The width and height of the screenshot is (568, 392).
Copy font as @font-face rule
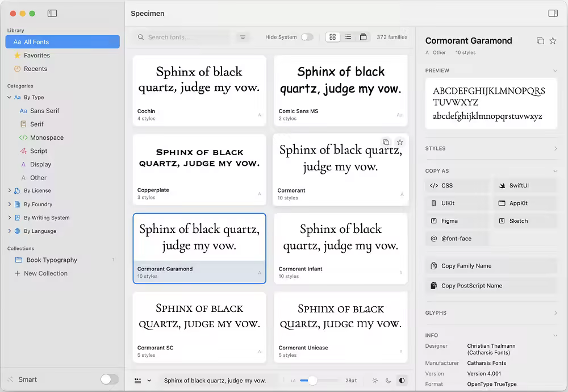457,239
